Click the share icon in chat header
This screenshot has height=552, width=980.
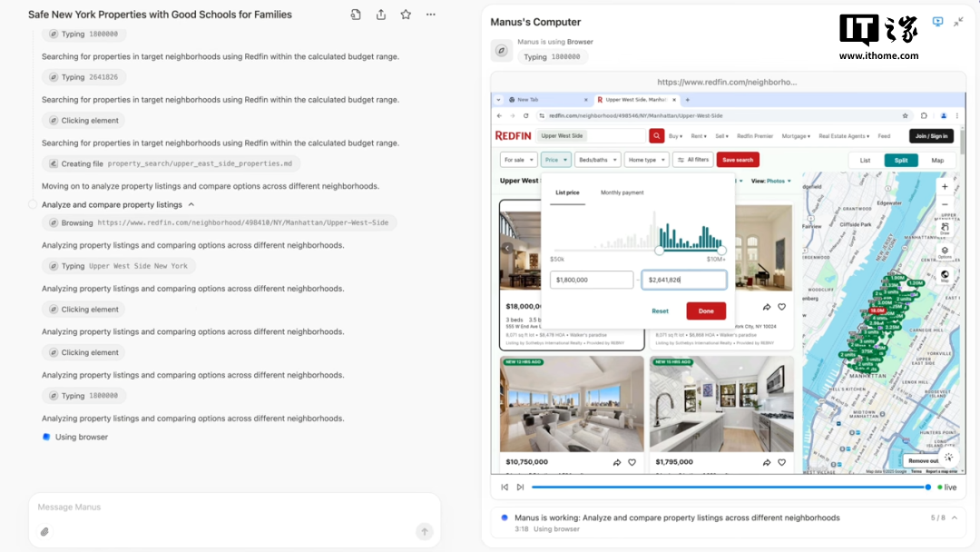[381, 15]
